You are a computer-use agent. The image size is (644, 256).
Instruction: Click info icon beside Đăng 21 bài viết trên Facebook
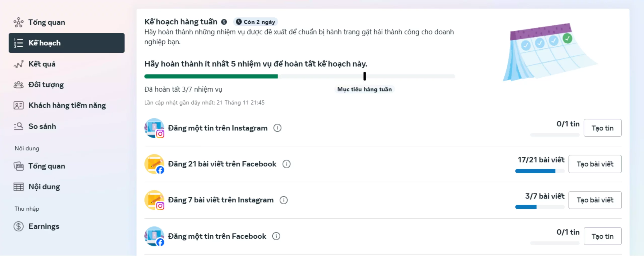pos(286,164)
